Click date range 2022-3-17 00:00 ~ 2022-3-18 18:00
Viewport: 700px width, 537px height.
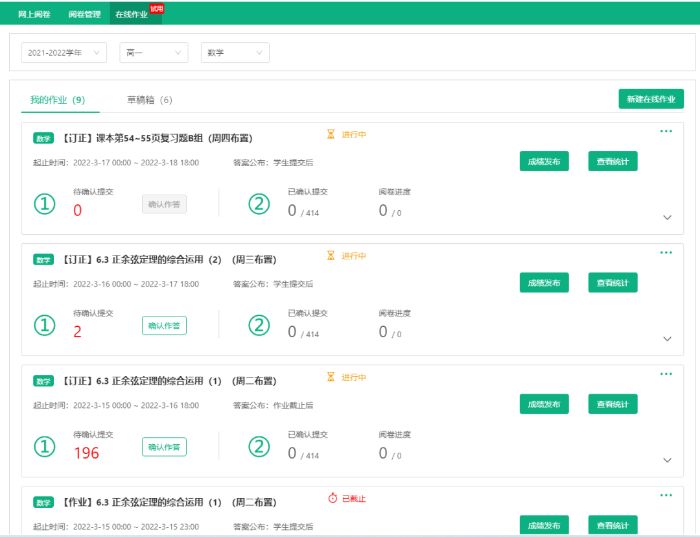tap(136, 162)
